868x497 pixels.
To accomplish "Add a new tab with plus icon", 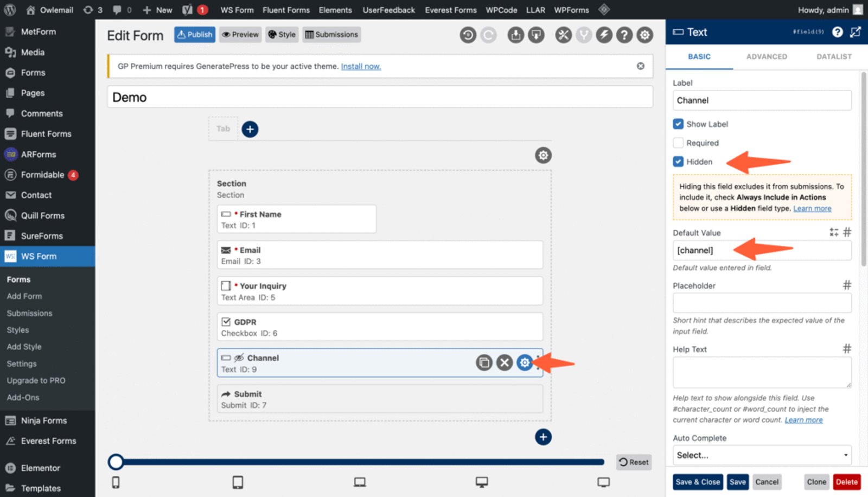I will point(250,129).
